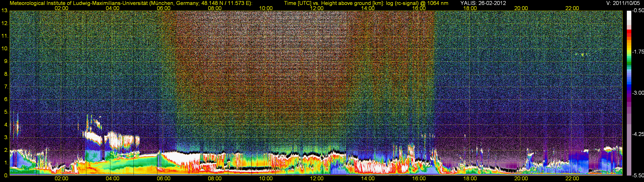This screenshot has width=644, height=182.
Task: Click the 10 km height axis label
Action: point(5,49)
